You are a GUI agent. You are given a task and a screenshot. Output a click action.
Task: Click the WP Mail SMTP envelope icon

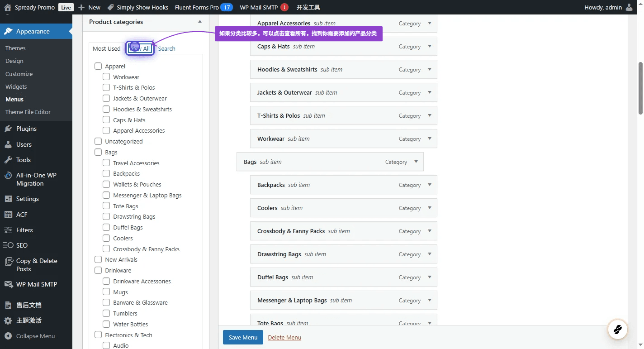pos(8,284)
